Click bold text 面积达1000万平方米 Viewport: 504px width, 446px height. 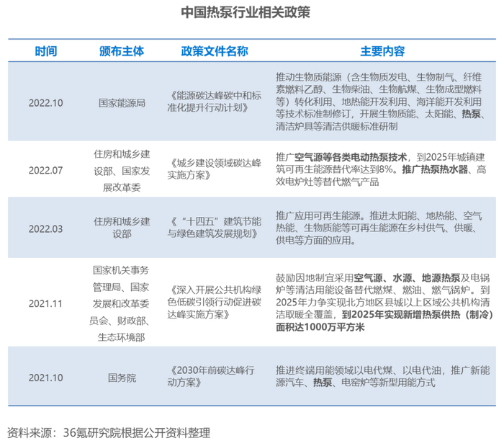point(320,327)
